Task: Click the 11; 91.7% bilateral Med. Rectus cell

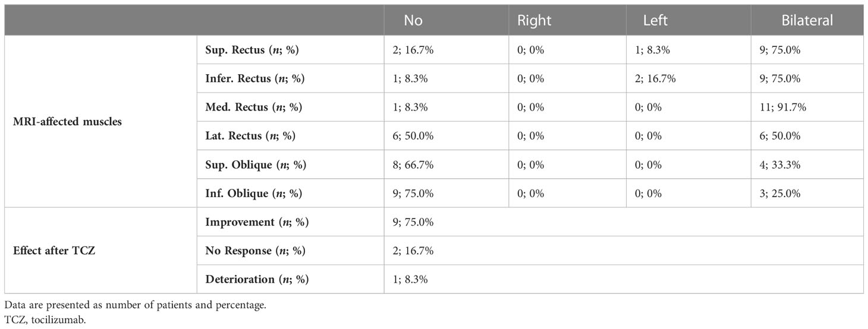Action: click(779, 107)
